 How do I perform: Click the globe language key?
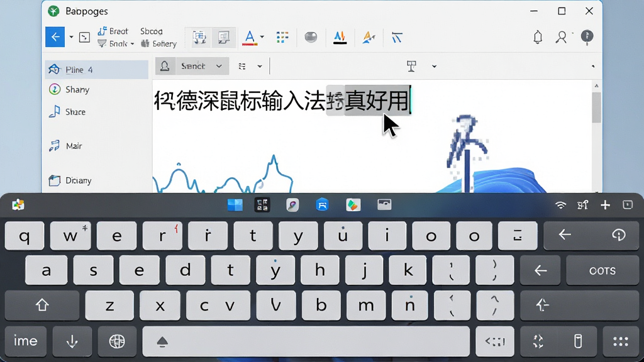click(117, 341)
